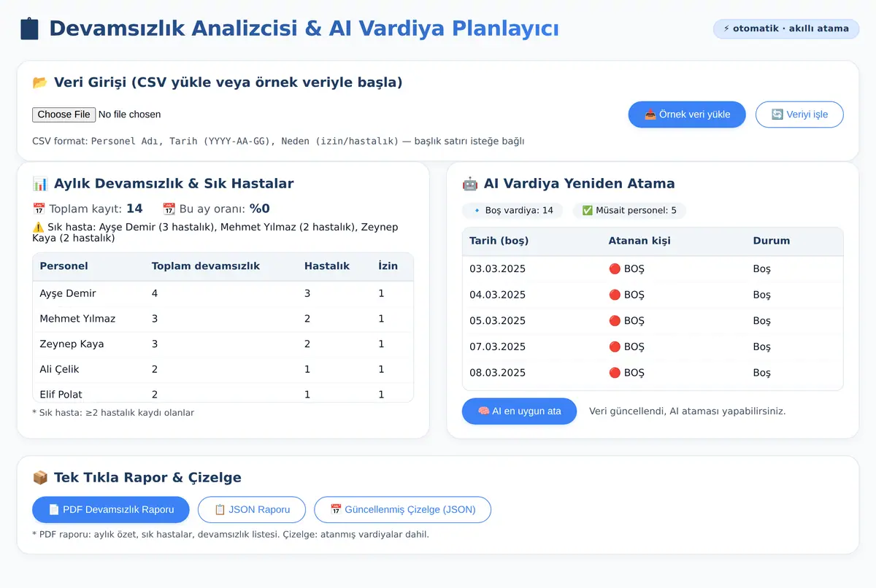This screenshot has height=588, width=876.
Task: Run AI en uygun ata assignment
Action: point(519,411)
